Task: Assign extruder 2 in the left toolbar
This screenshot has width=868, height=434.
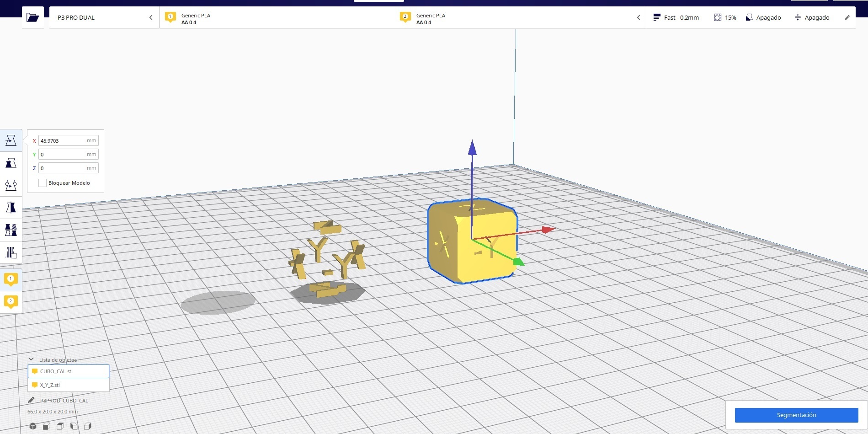Action: click(x=11, y=302)
